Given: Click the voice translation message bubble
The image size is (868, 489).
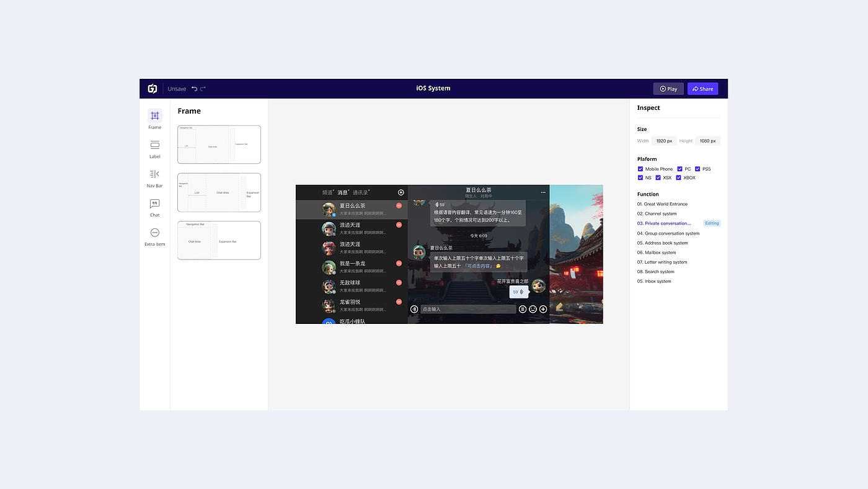Looking at the screenshot, I should (x=477, y=212).
